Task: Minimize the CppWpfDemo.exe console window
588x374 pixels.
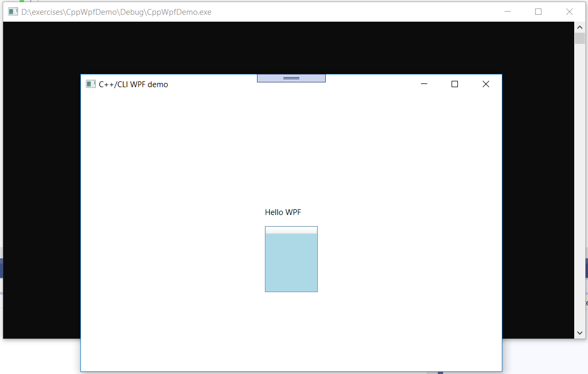Action: [508, 12]
